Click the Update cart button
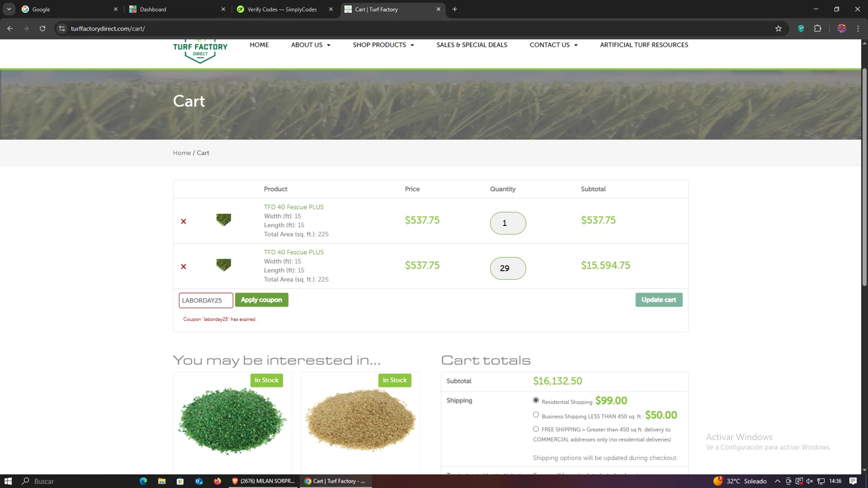Viewport: 868px width, 488px height. pyautogui.click(x=659, y=300)
